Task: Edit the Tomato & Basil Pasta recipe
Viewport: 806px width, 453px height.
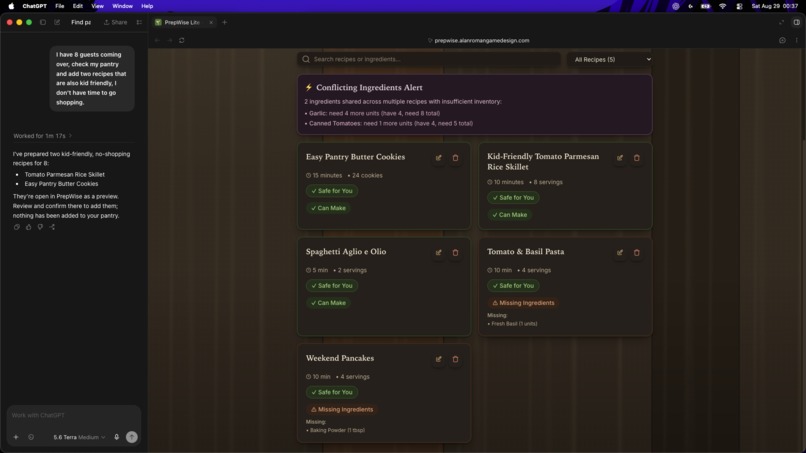Action: (x=620, y=252)
